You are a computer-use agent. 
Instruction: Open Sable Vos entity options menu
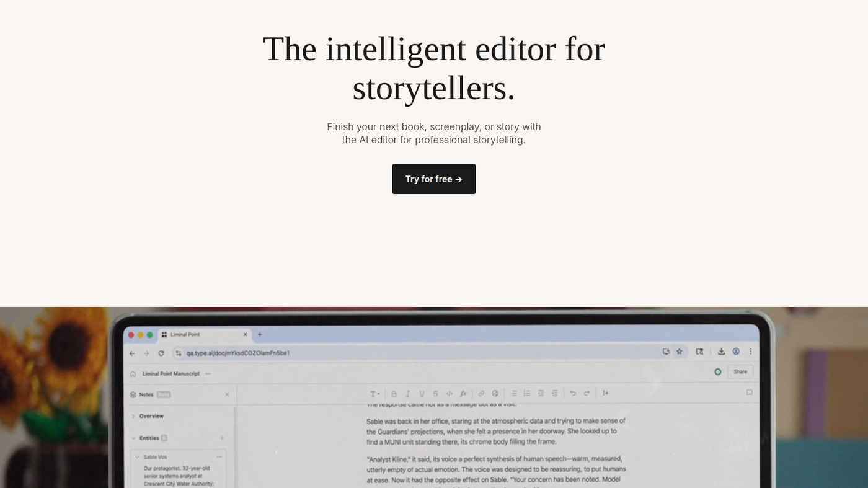coord(219,457)
